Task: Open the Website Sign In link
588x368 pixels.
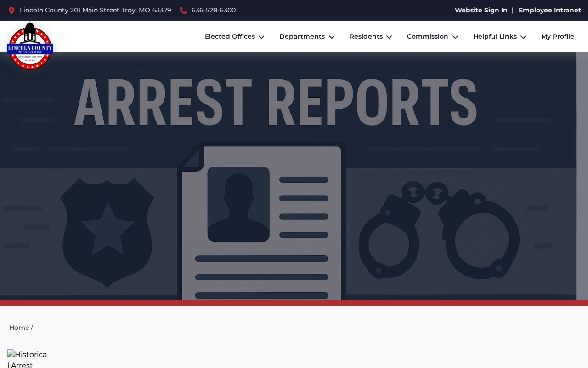Action: (x=481, y=10)
